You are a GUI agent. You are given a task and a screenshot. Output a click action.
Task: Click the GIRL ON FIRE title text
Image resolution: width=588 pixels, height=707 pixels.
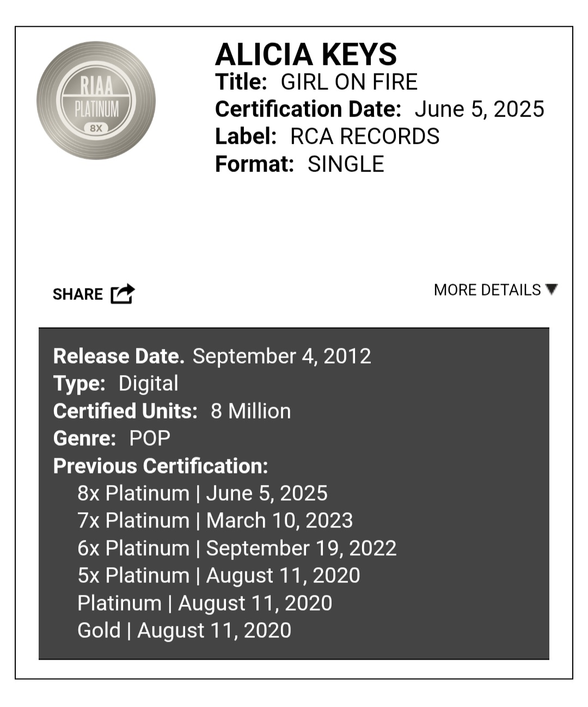pos(349,82)
